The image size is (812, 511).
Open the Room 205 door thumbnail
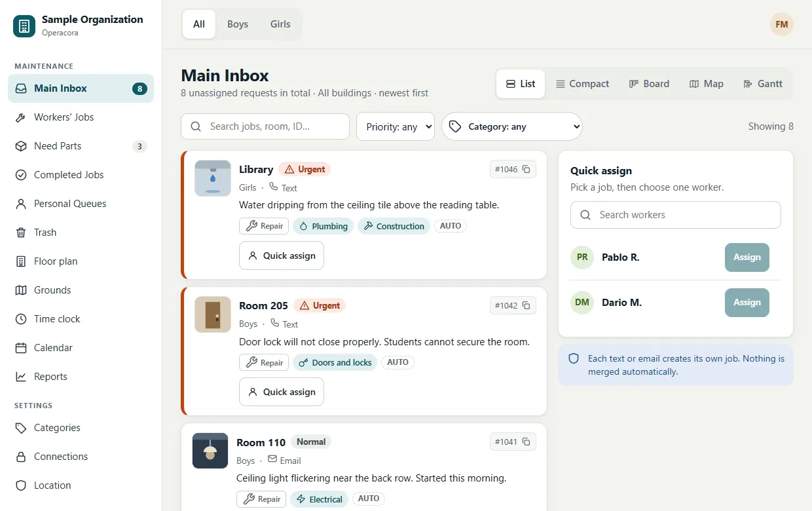[213, 314]
